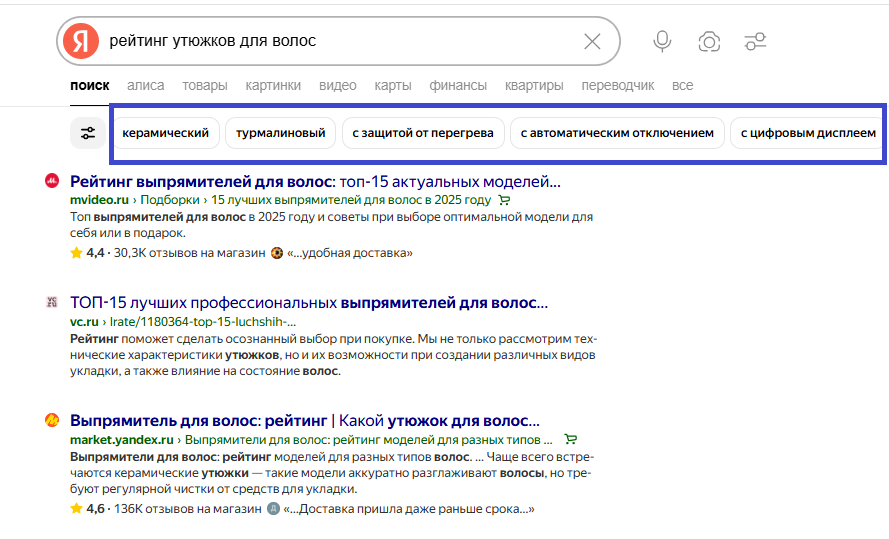
Task: Click the Yandex logo icon
Action: click(81, 41)
